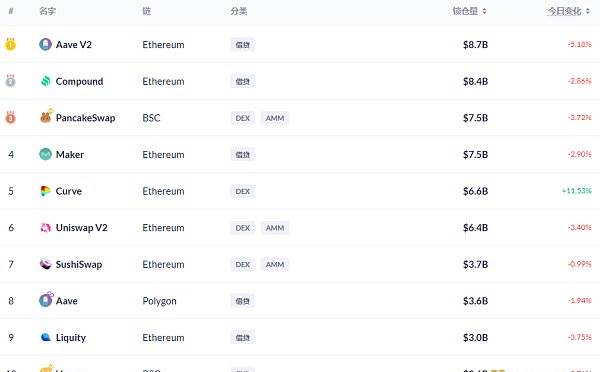The width and height of the screenshot is (600, 372).
Task: Sort by today's change column arrows
Action: tap(588, 11)
